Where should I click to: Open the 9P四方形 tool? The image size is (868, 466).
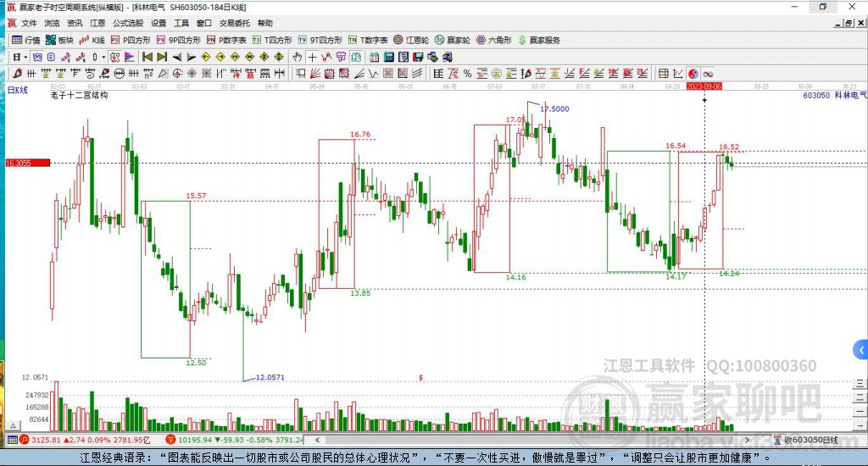(x=179, y=40)
